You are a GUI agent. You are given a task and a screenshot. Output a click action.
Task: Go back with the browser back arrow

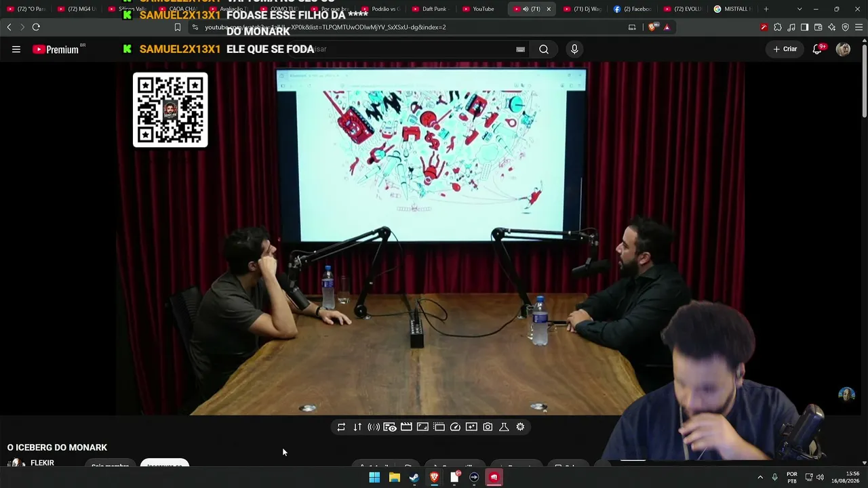coord(9,27)
